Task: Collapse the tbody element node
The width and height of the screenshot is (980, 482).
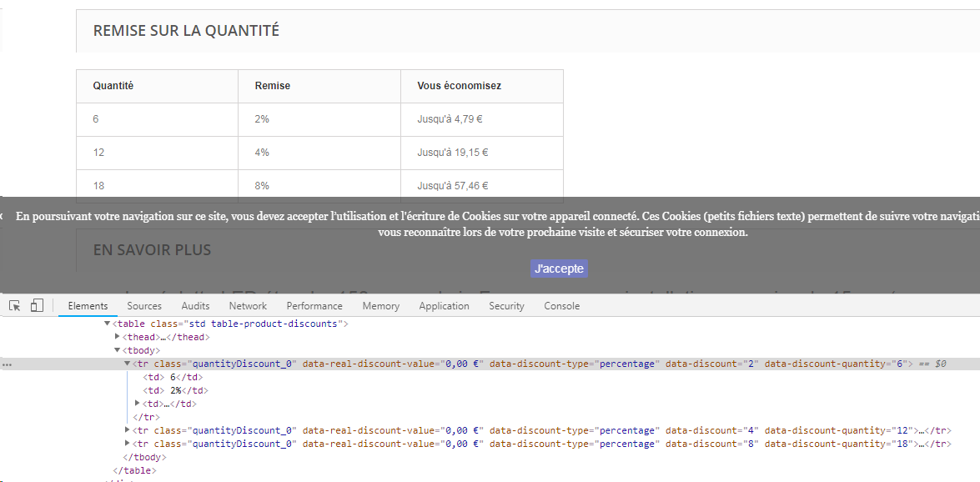Action: click(117, 350)
